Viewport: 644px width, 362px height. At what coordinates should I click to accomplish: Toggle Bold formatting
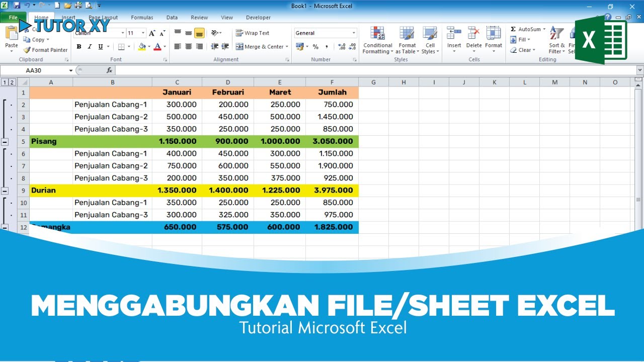pyautogui.click(x=79, y=47)
